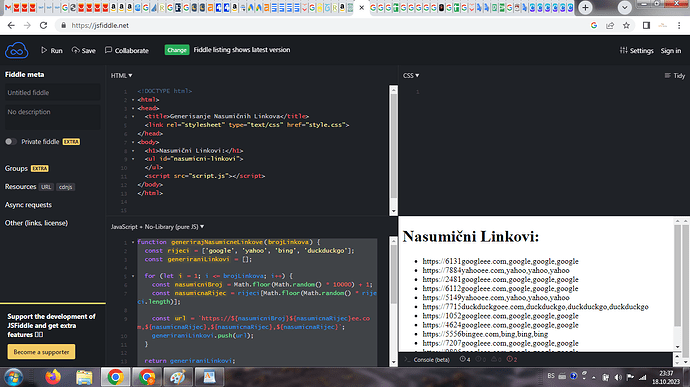Click the Become a supporter button
The height and width of the screenshot is (387, 690).
(x=41, y=352)
